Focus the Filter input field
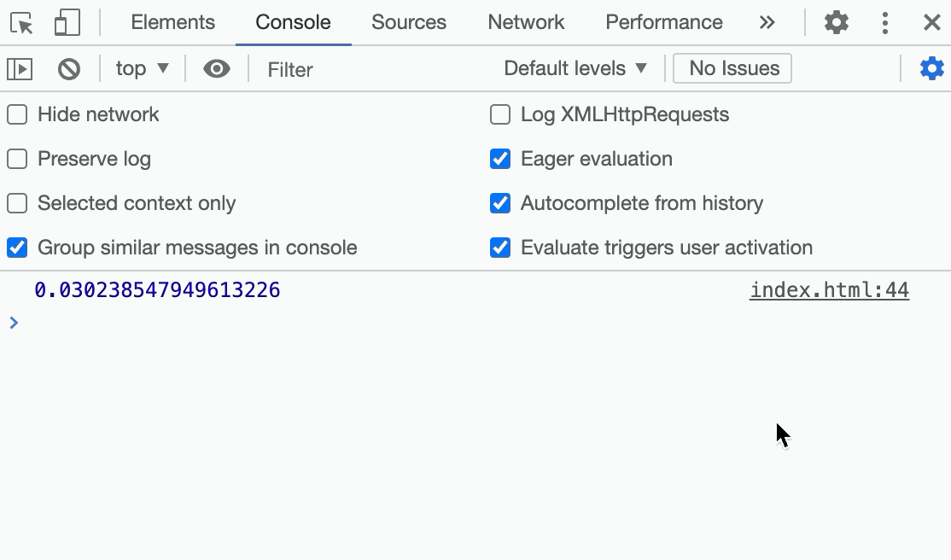The width and height of the screenshot is (951, 560). pos(376,69)
